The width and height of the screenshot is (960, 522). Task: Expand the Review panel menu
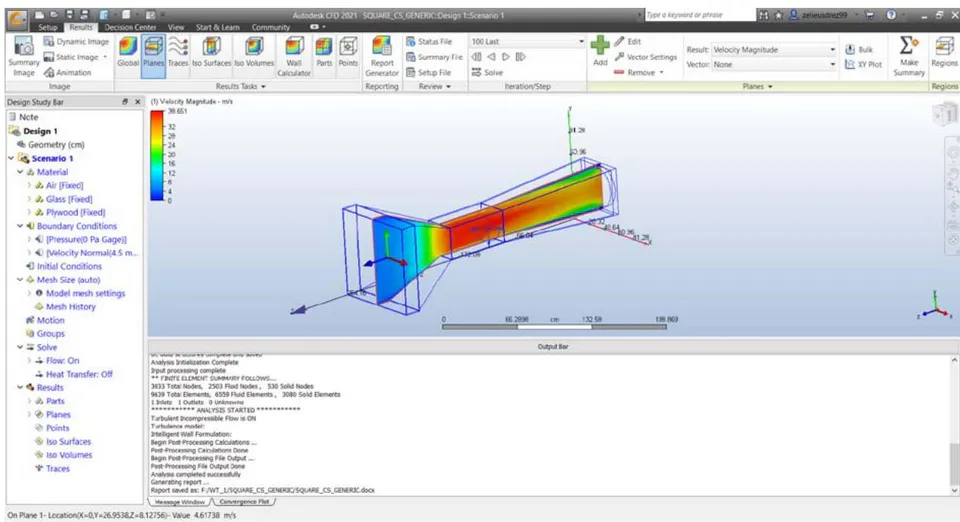tap(435, 86)
